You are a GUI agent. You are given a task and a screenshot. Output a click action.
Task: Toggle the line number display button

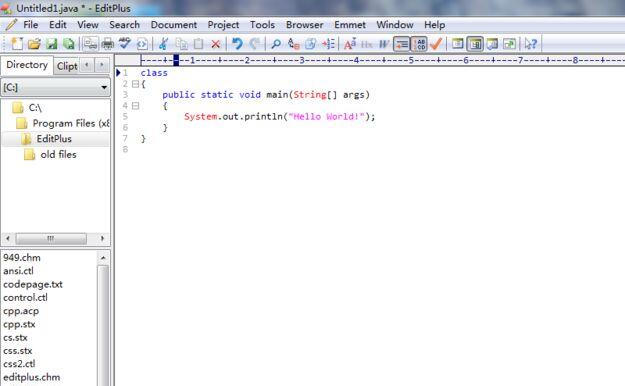pos(419,43)
